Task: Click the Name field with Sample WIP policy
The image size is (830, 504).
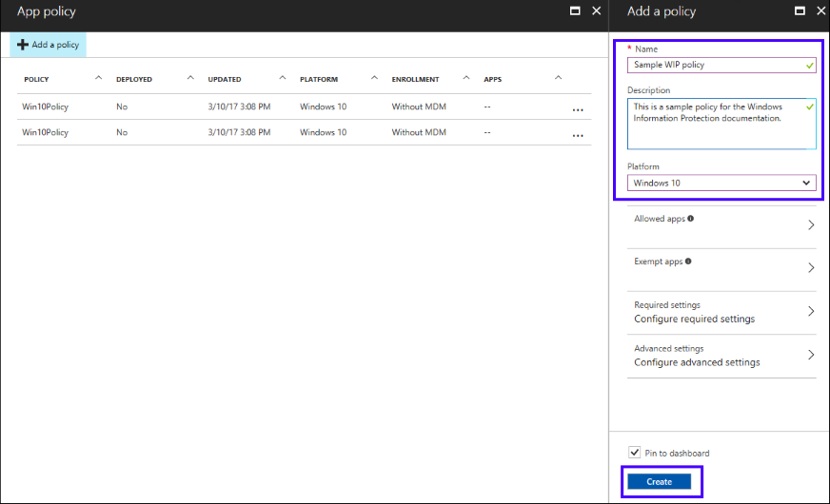Action: pyautogui.click(x=714, y=66)
